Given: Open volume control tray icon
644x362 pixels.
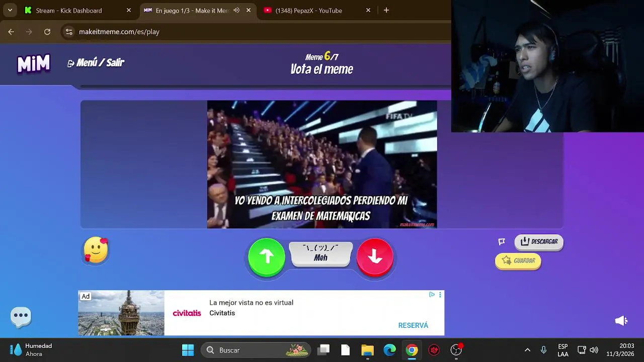Looking at the screenshot, I should pos(594,350).
